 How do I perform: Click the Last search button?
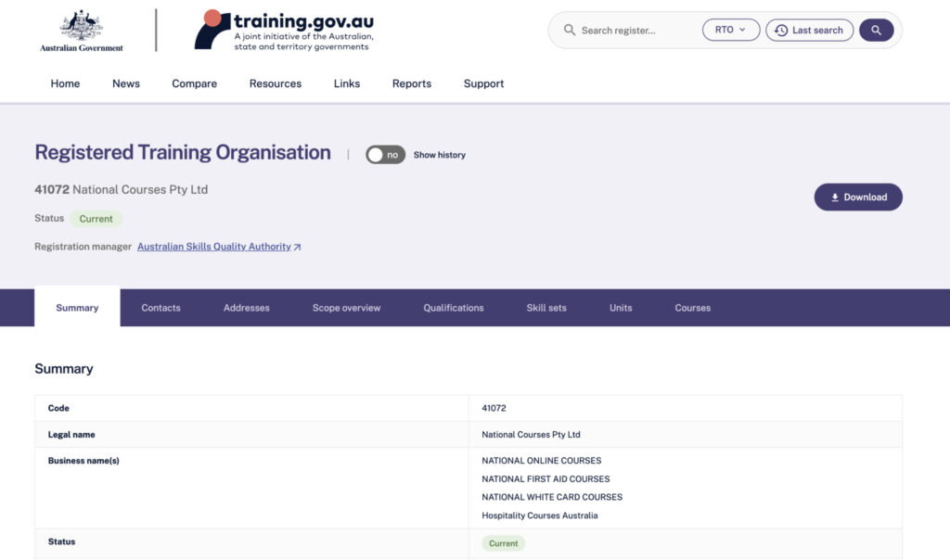click(x=809, y=31)
